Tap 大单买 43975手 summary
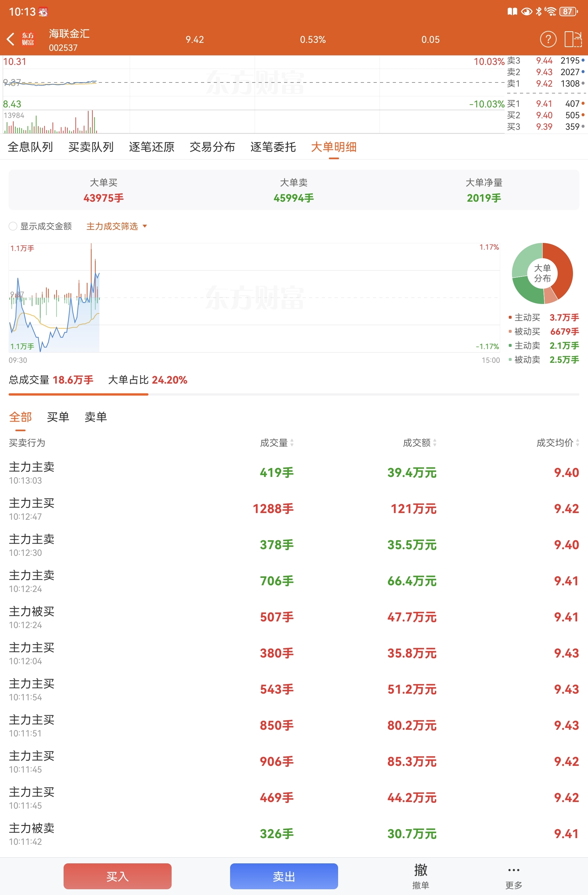 click(104, 190)
